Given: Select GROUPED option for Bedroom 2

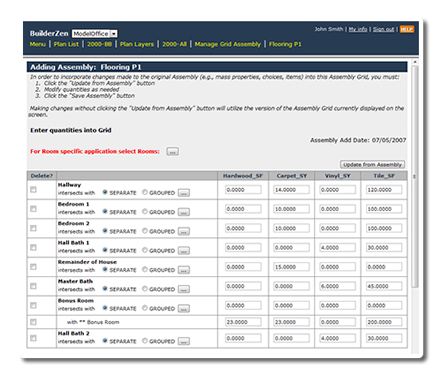Looking at the screenshot, I should [x=145, y=231].
